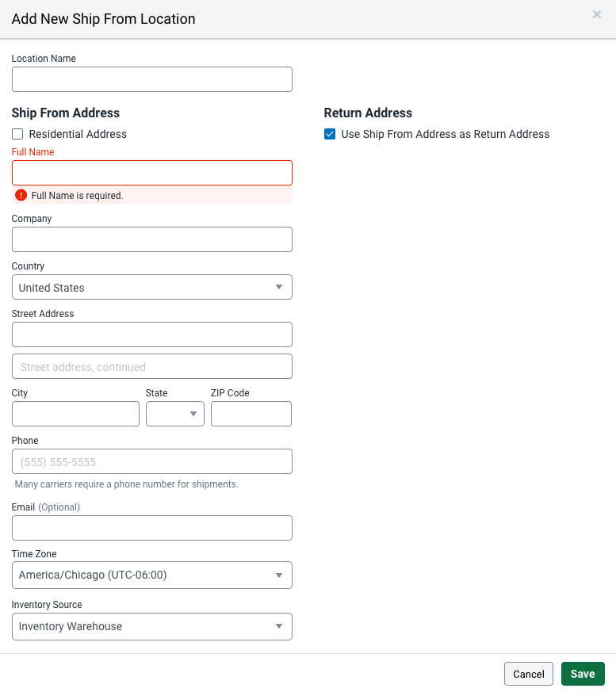Image resolution: width=616 pixels, height=692 pixels.
Task: Click the Cancel button
Action: tap(529, 674)
